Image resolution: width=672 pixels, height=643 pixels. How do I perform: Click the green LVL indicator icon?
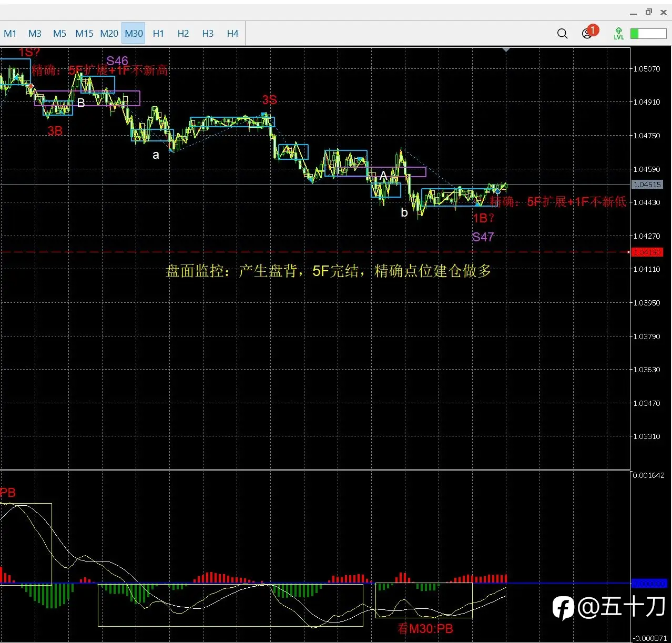(x=619, y=34)
